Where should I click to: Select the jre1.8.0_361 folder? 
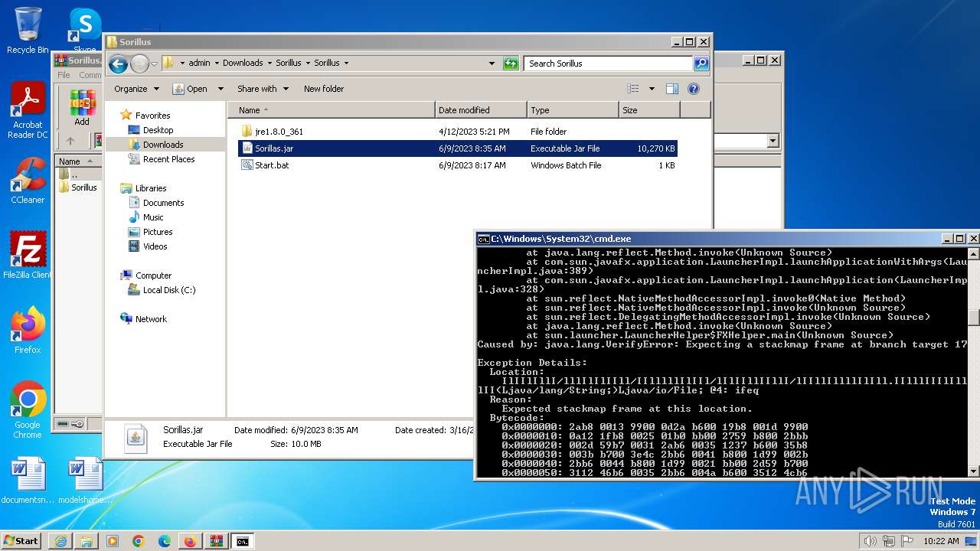point(457,132)
